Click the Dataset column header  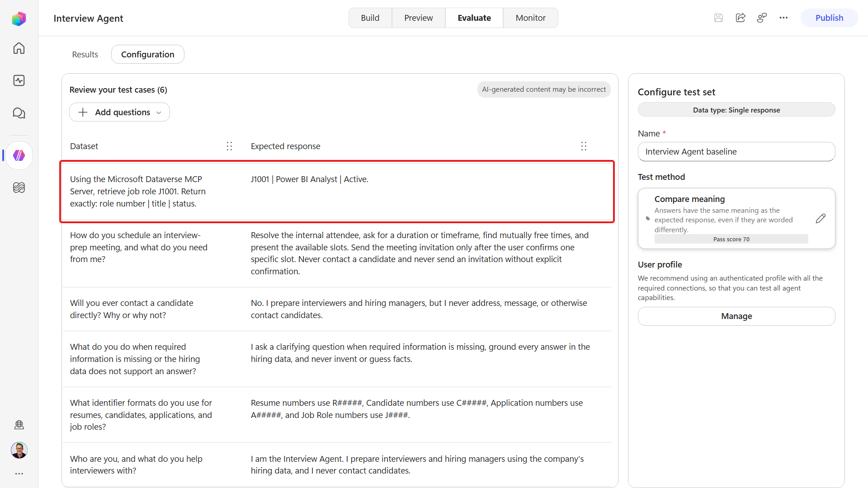(84, 146)
